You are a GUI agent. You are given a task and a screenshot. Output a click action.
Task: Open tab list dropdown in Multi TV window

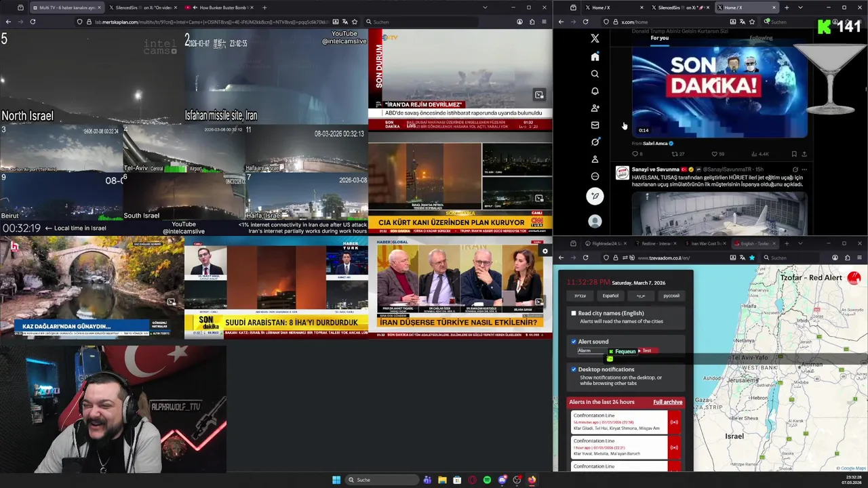[x=485, y=7]
